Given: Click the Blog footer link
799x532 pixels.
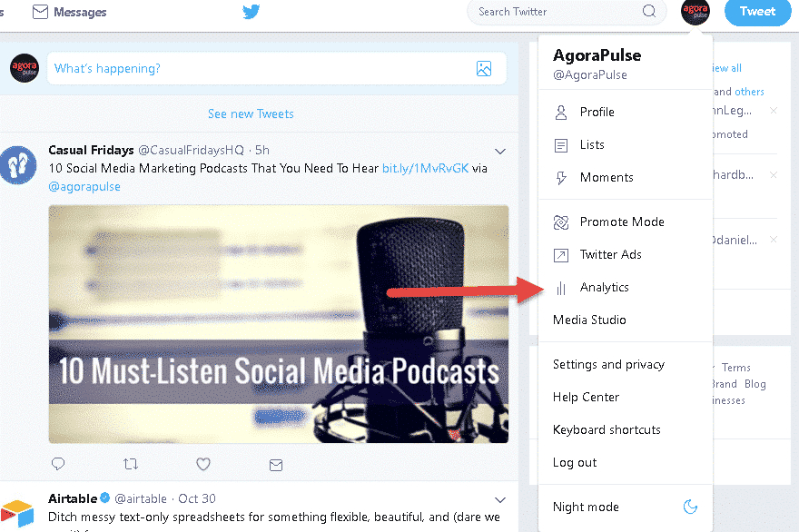Looking at the screenshot, I should click(755, 384).
